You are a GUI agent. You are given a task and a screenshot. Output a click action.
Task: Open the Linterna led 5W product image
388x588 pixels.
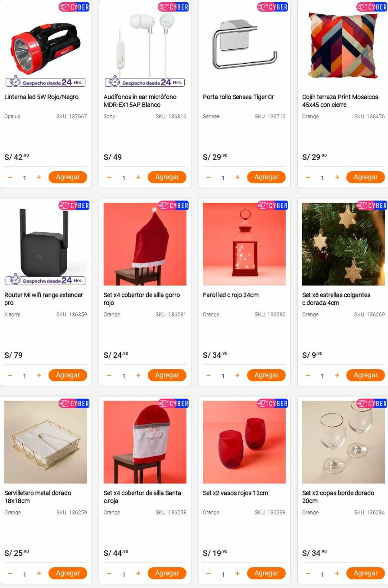click(46, 46)
